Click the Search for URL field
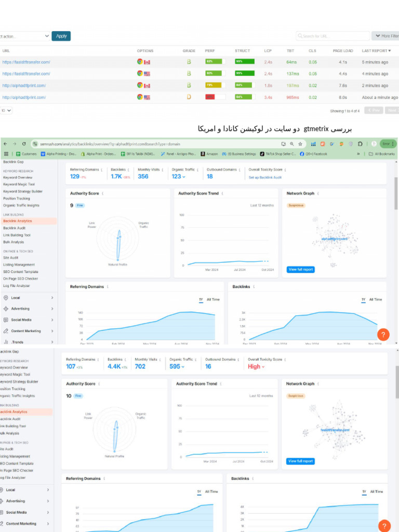This screenshot has width=399, height=532. pos(332,36)
